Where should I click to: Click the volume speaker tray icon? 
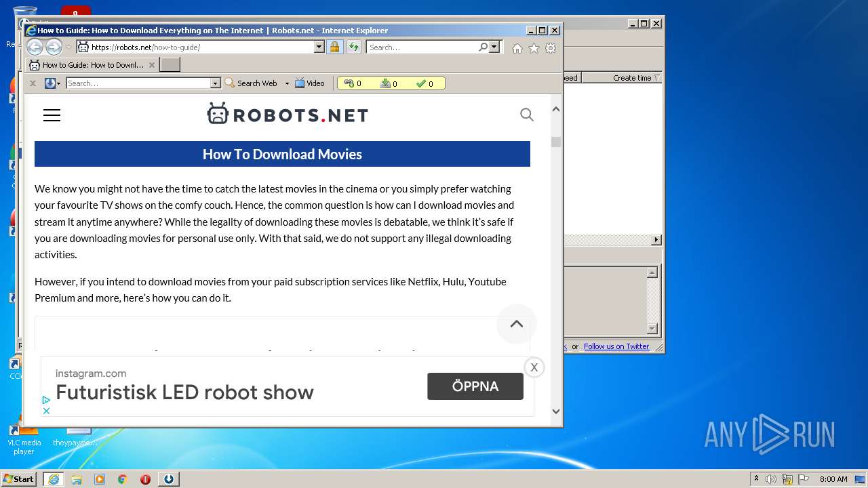click(771, 479)
